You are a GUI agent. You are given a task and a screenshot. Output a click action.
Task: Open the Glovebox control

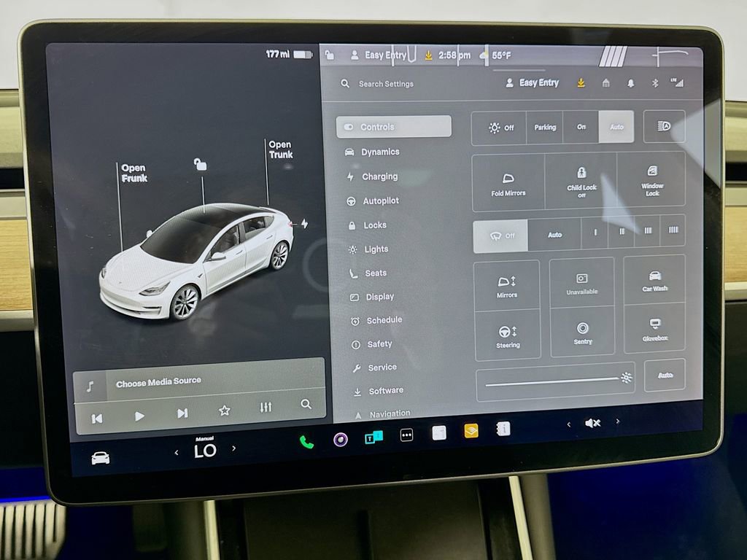click(x=655, y=332)
